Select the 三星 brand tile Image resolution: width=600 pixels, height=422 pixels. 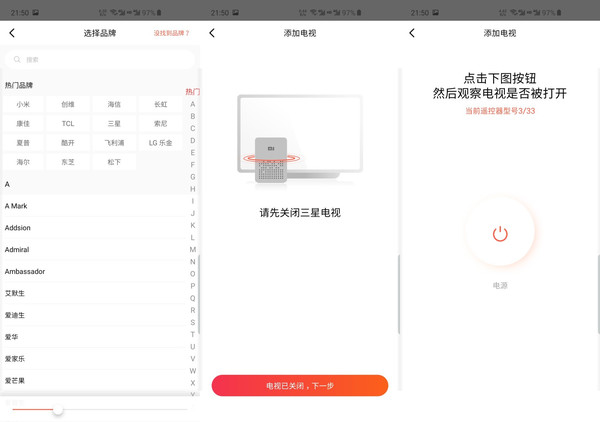click(x=114, y=124)
